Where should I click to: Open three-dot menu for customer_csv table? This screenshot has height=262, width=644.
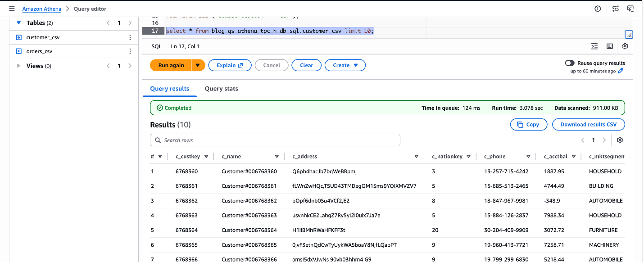point(130,37)
